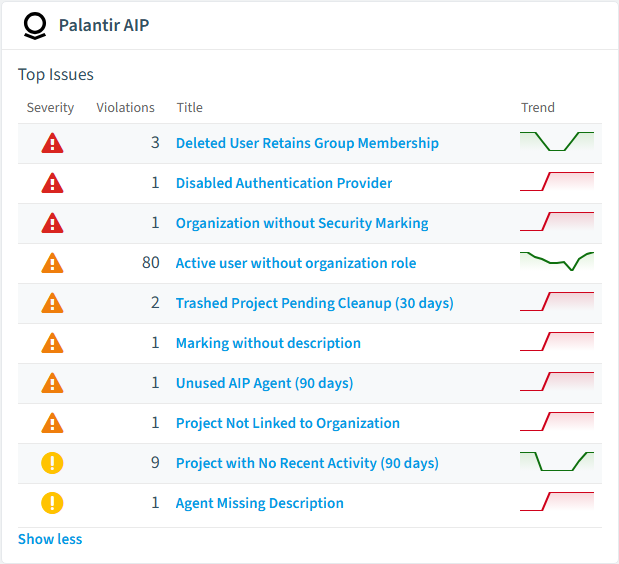Viewport: 619px width, 564px height.
Task: Click violations count 80 for Active user row
Action: pos(151,263)
